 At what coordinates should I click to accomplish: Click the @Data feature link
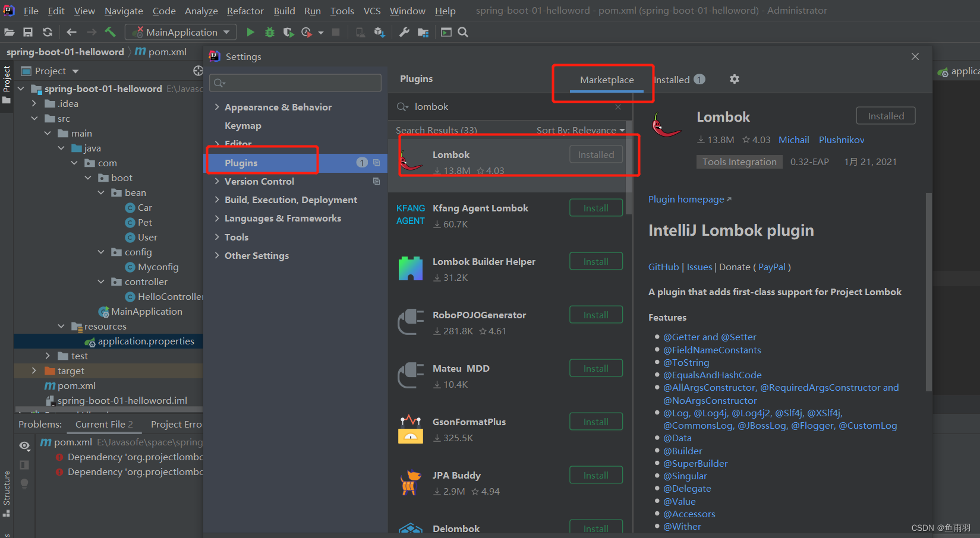click(678, 438)
